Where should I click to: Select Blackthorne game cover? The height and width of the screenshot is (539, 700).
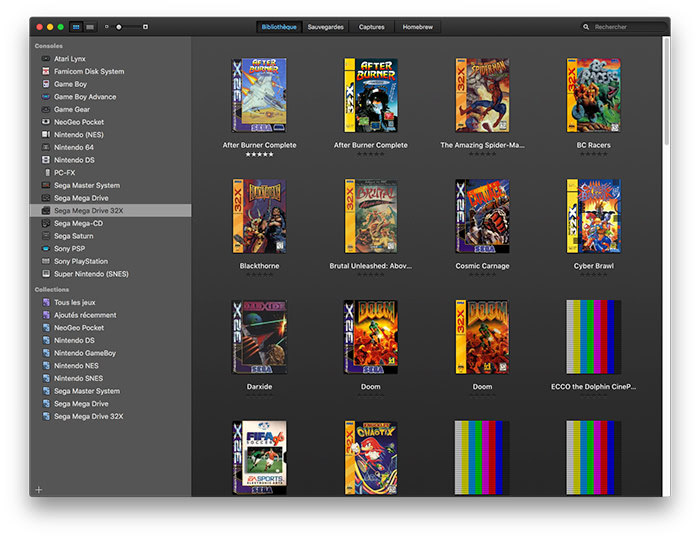[259, 216]
